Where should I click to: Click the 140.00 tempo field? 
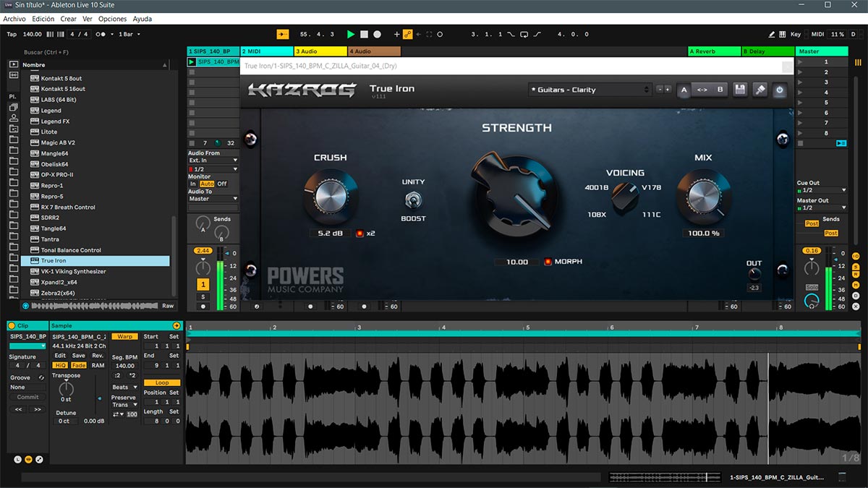[x=33, y=34]
